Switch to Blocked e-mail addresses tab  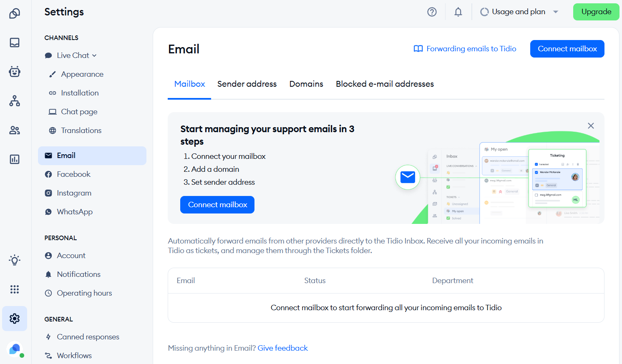click(385, 84)
